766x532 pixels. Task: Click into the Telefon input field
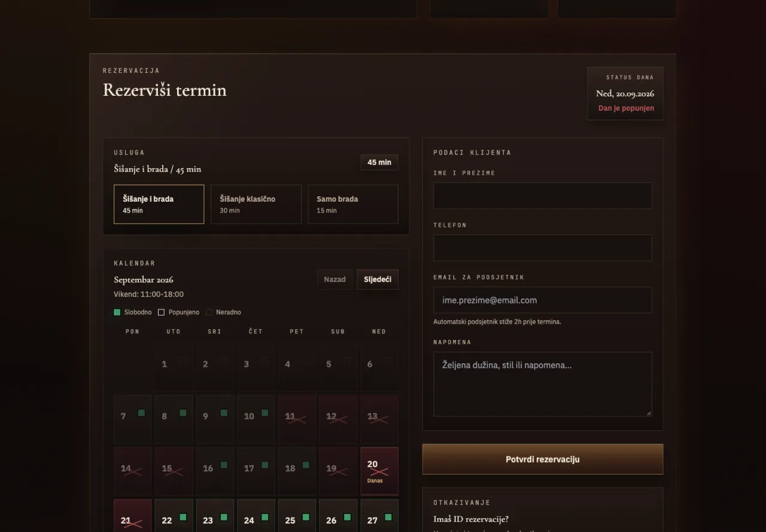pos(543,248)
